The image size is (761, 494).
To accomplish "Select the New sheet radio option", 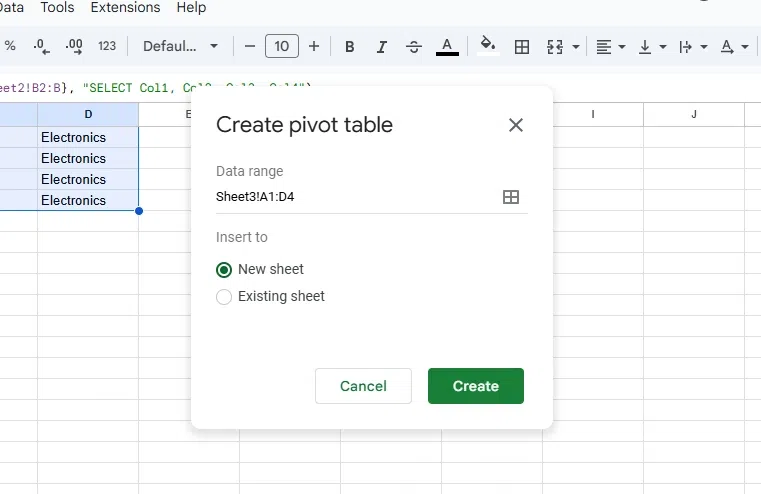I will point(224,270).
